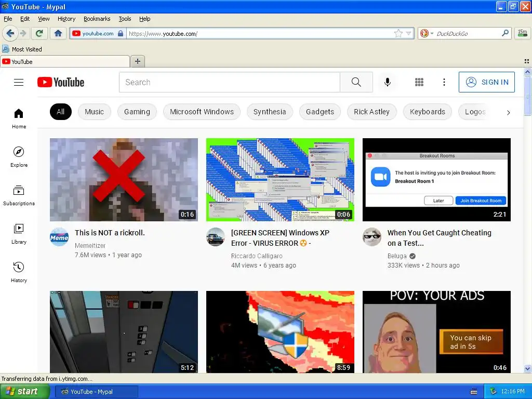Select the Logos filter chip

point(475,112)
